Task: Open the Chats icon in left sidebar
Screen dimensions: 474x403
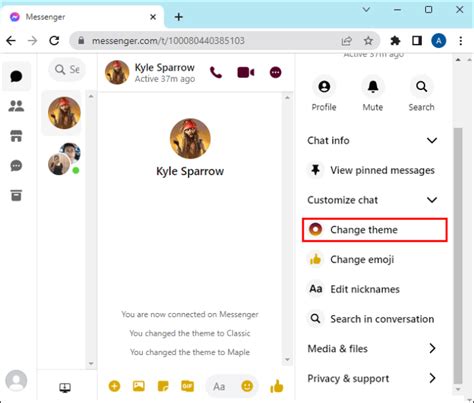Action: (16, 76)
